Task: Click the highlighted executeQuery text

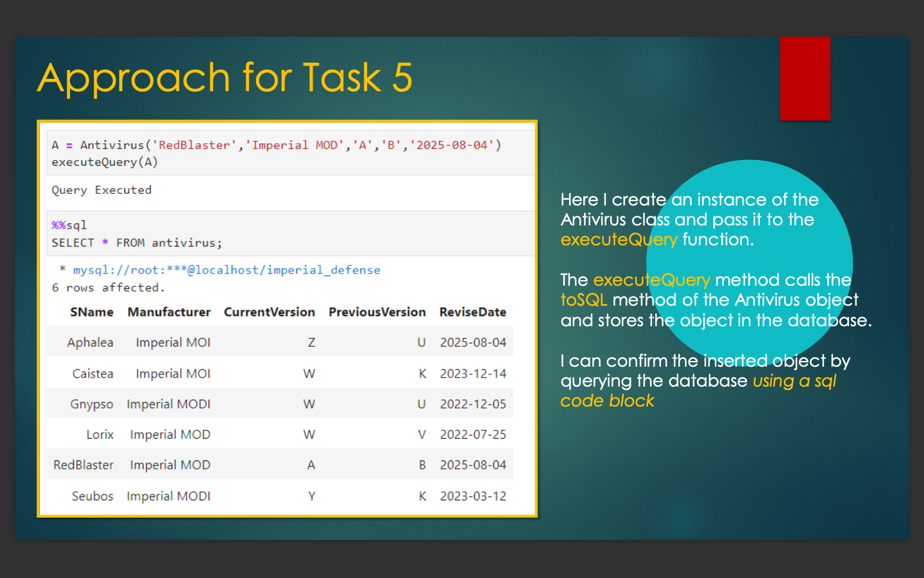Action: click(618, 239)
